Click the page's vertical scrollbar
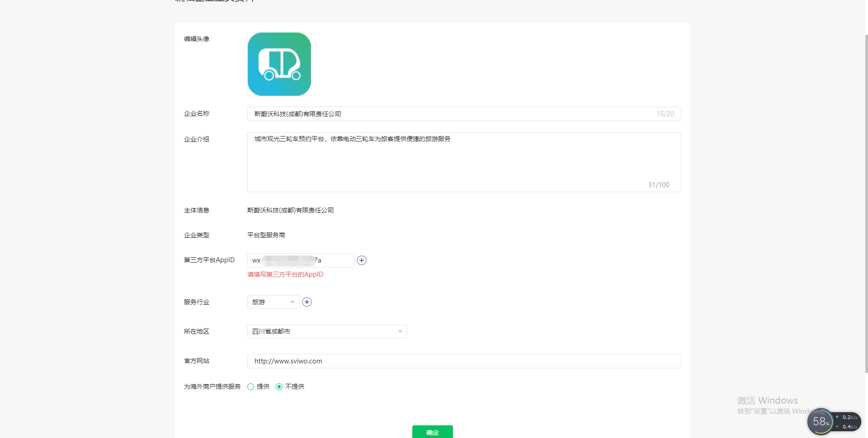 866,203
